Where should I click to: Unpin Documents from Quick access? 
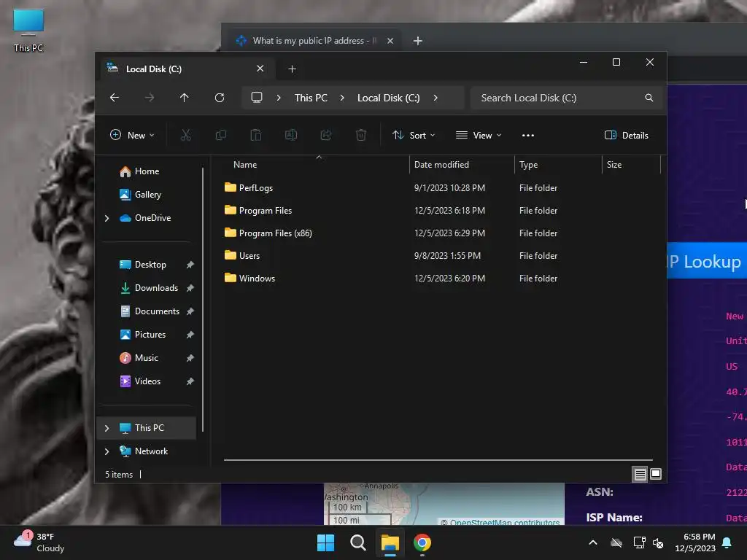click(190, 311)
